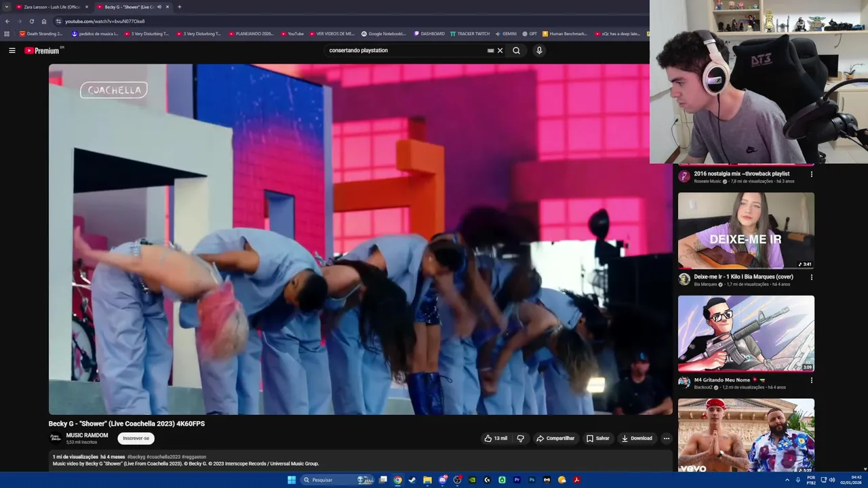Open the pedidos de musica bookmark
868x488 pixels.
[95, 33]
